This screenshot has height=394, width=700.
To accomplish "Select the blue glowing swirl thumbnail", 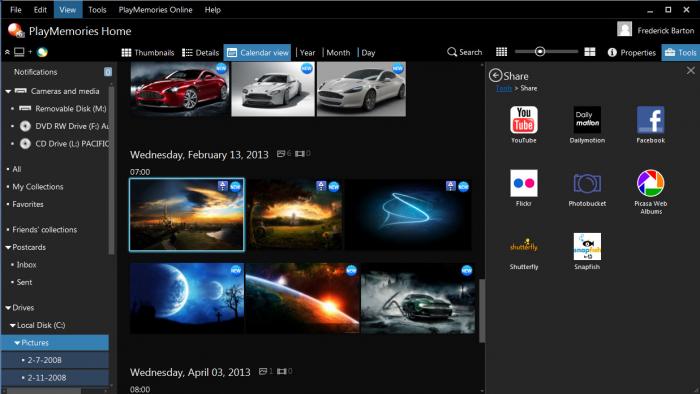I will (x=408, y=215).
